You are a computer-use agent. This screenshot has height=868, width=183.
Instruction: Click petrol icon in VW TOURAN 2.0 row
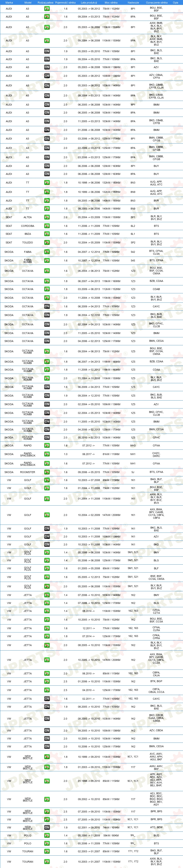point(47,862)
